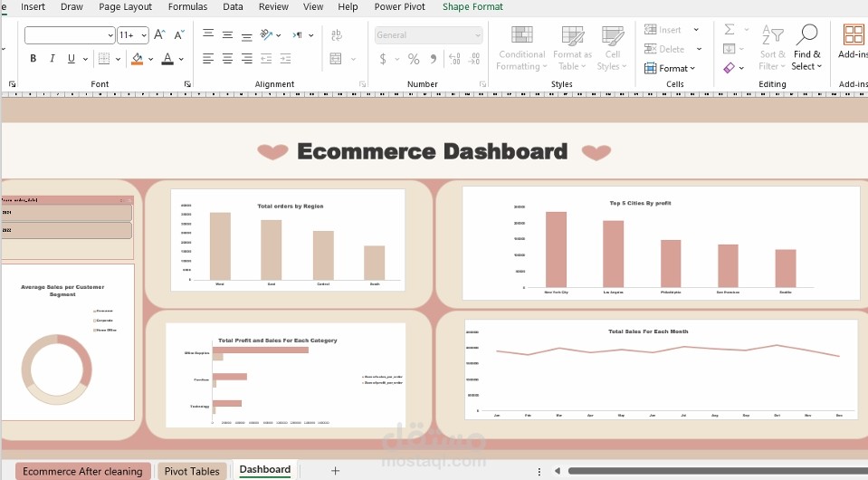The width and height of the screenshot is (868, 480).
Task: Click the Clear eraser icon
Action: (730, 68)
